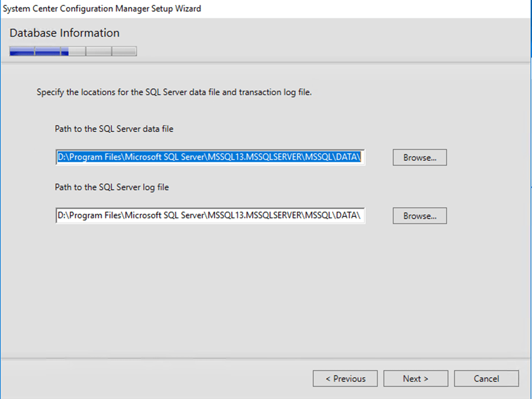Go back with the Previous button
532x399 pixels.
(345, 379)
